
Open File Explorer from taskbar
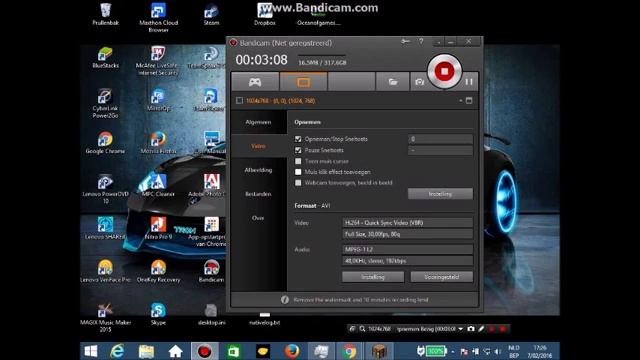pos(146,351)
